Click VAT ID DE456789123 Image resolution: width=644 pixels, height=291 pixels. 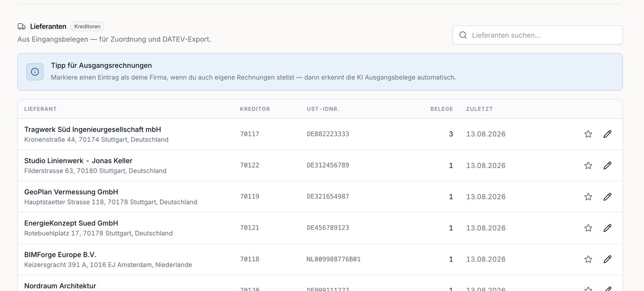pyautogui.click(x=328, y=228)
